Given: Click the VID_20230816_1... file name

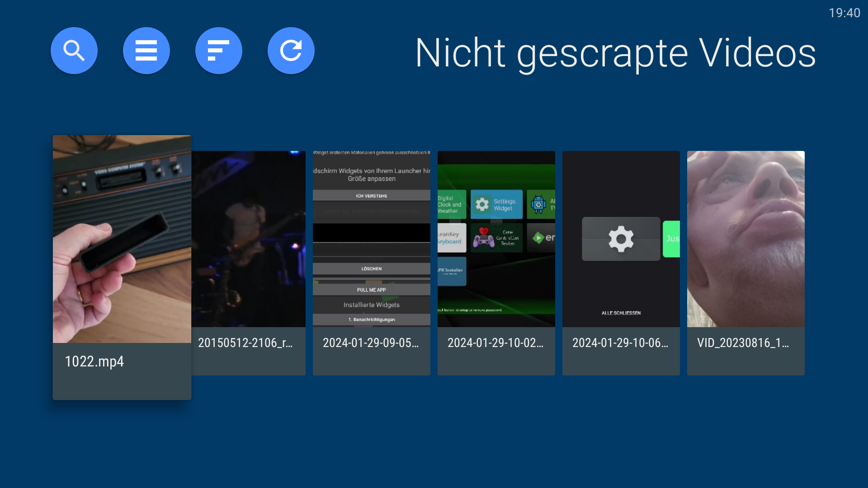Looking at the screenshot, I should (x=743, y=343).
